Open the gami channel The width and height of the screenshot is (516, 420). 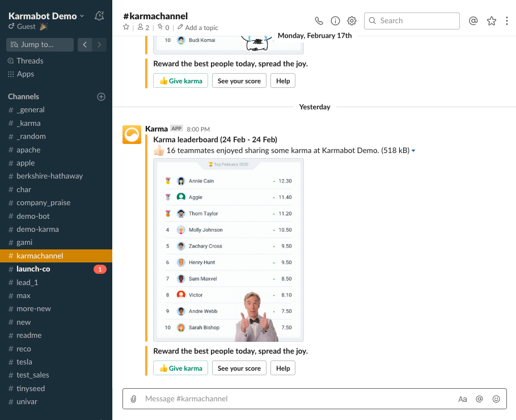(x=56, y=243)
